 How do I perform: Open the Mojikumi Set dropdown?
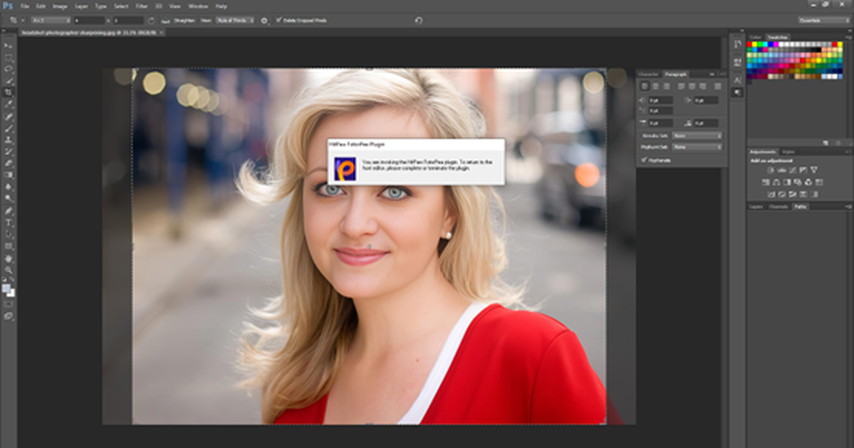[697, 147]
